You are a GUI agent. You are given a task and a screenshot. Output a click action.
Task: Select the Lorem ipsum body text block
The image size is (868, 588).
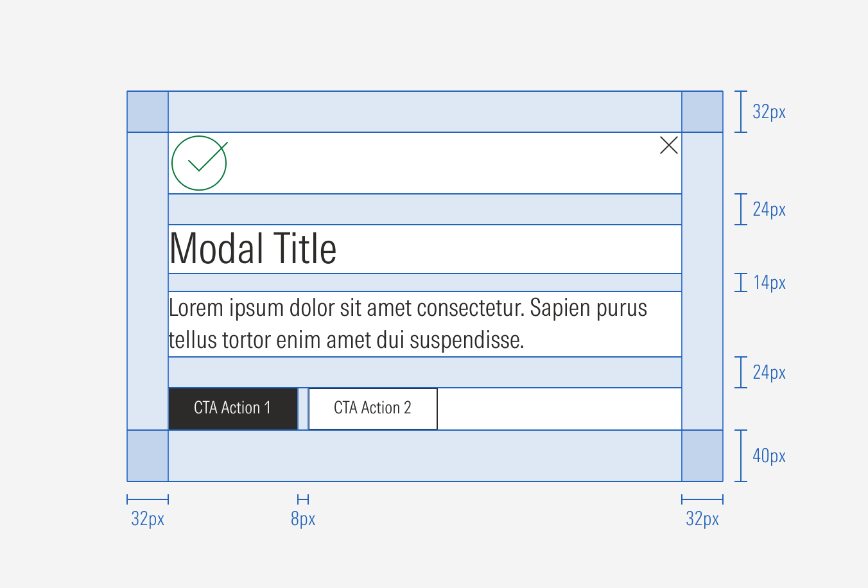408,324
